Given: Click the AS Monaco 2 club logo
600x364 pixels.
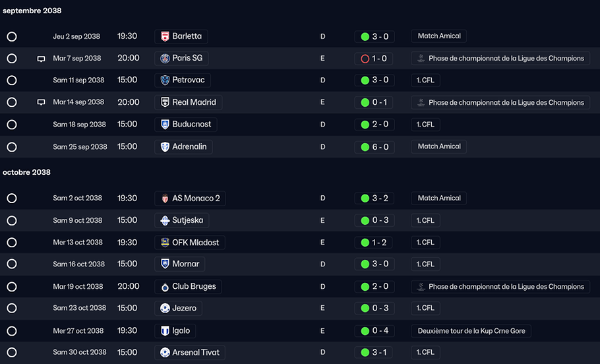Looking at the screenshot, I should pos(165,198).
